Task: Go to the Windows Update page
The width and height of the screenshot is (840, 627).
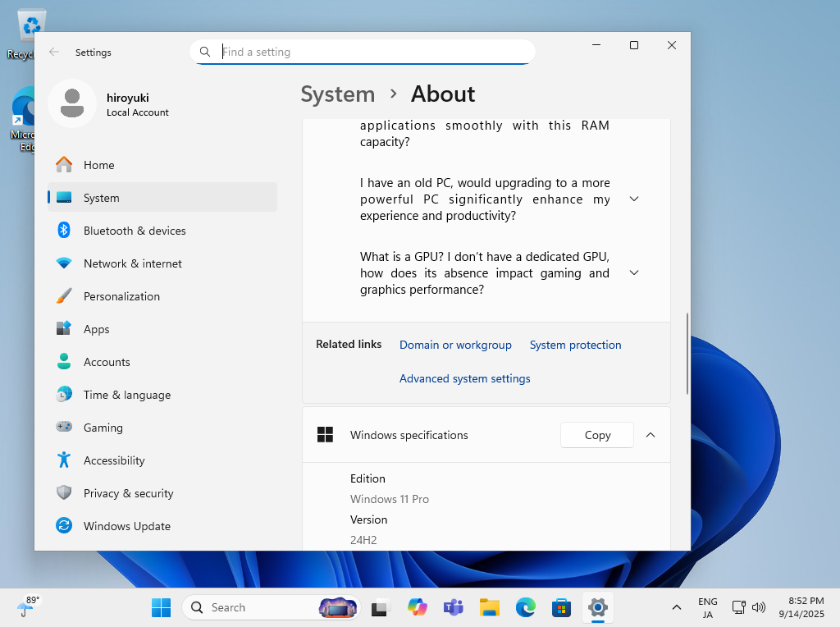Action: [x=162, y=526]
